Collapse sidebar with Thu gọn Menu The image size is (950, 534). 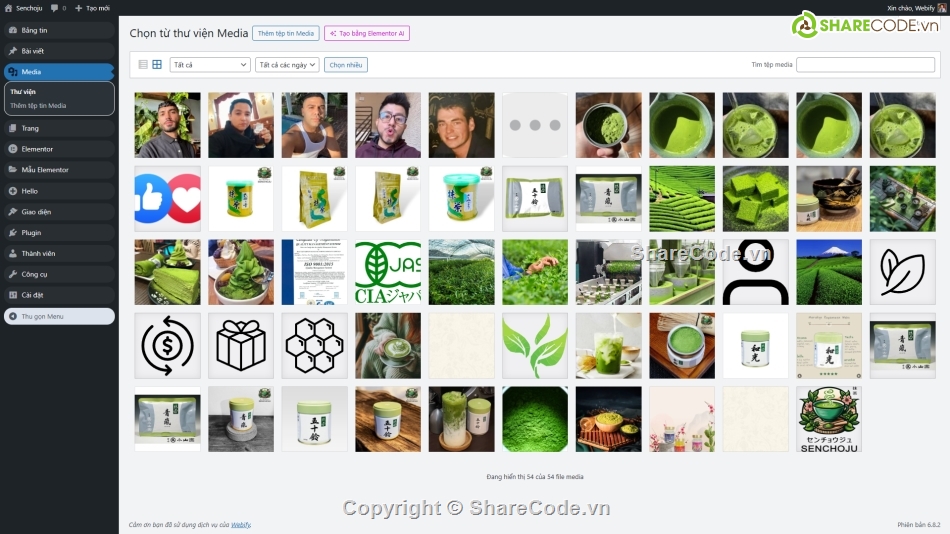[59, 316]
